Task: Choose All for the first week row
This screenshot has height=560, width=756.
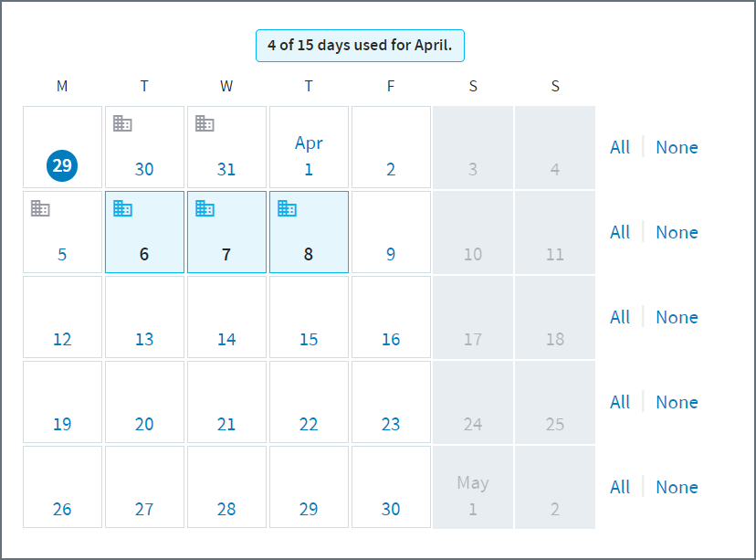Action: tap(620, 148)
